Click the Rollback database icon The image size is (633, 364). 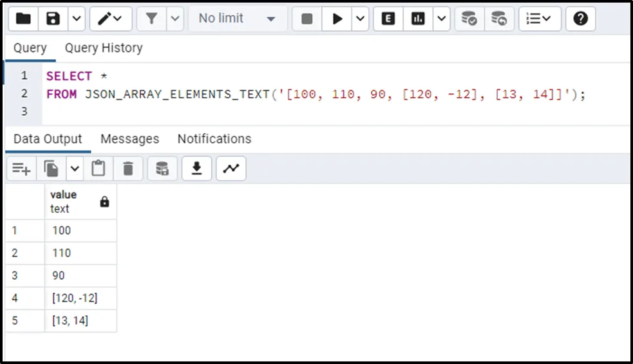click(x=499, y=19)
